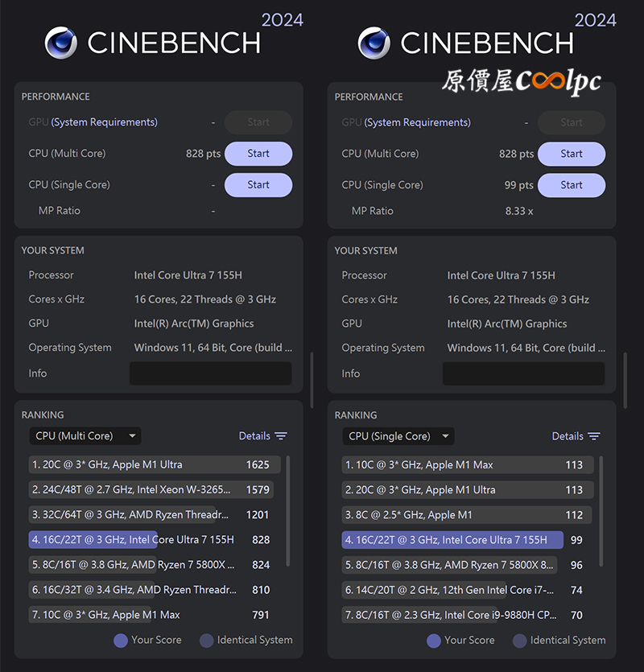Click the Your Score legend dot, right window

pos(433,641)
